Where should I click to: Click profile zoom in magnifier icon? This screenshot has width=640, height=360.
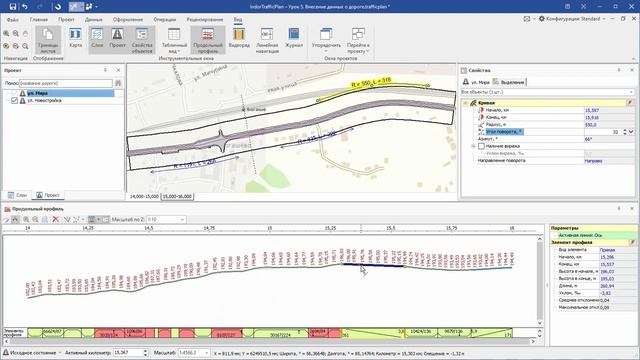point(26,220)
